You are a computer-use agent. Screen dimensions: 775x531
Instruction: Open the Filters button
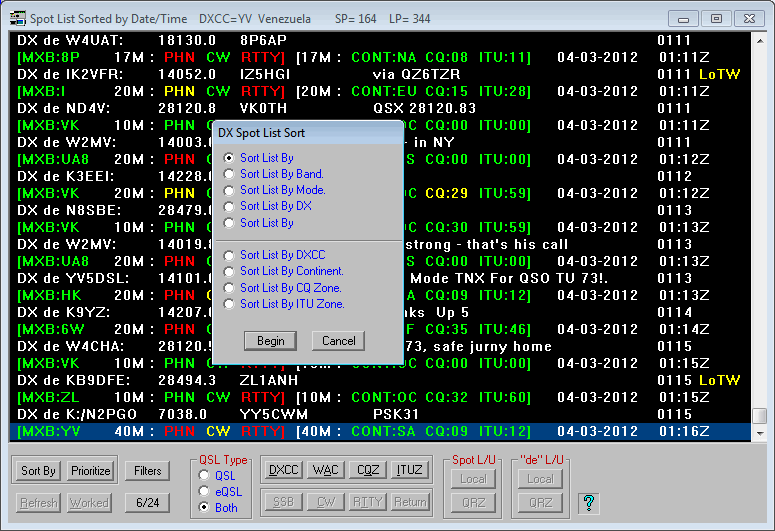pyautogui.click(x=147, y=471)
